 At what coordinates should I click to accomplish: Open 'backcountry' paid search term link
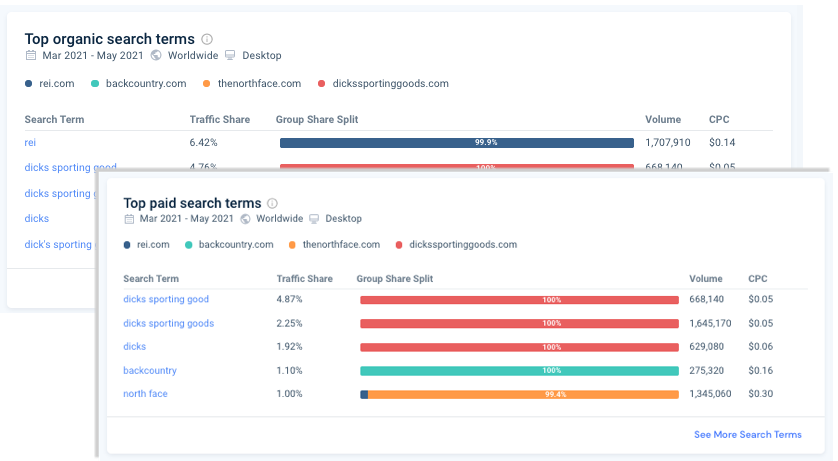[x=150, y=370]
